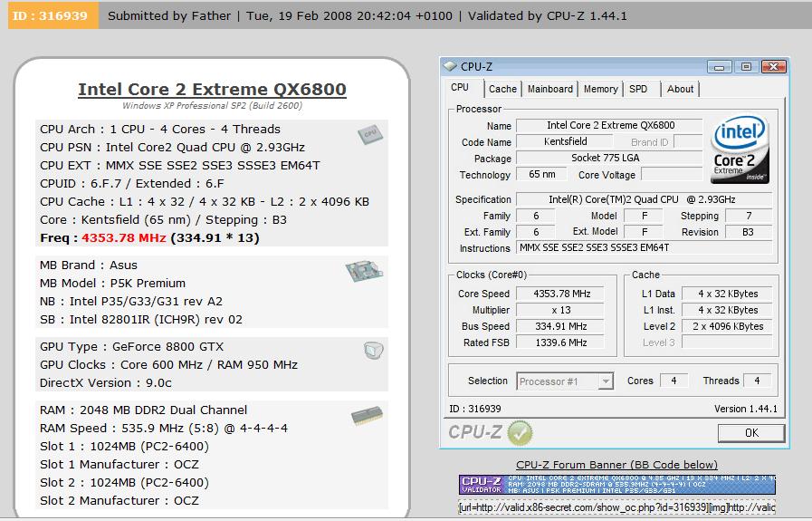The height and width of the screenshot is (521, 812).
Task: Expand the Processor #1 selection dropdown
Action: pos(606,381)
